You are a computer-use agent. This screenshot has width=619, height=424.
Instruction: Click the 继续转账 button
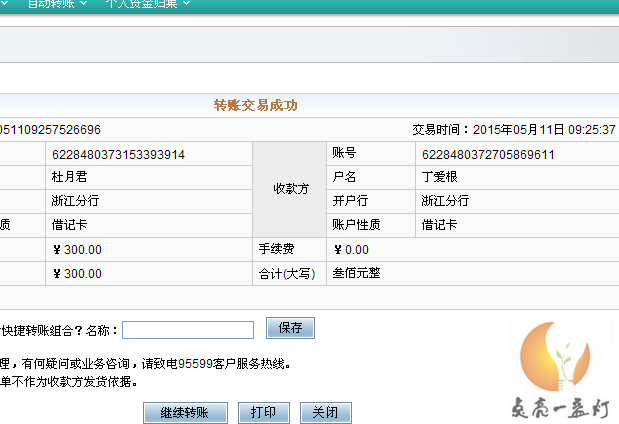pos(185,413)
